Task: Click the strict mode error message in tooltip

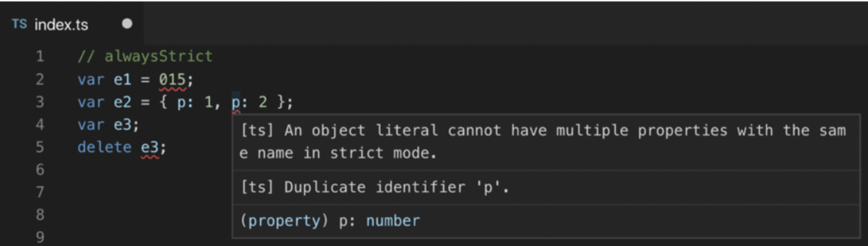Action: coord(542,142)
